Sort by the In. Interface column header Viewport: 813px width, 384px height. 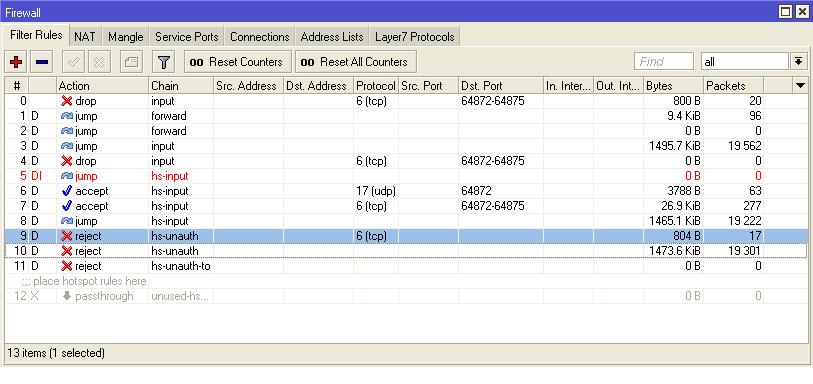click(x=568, y=86)
